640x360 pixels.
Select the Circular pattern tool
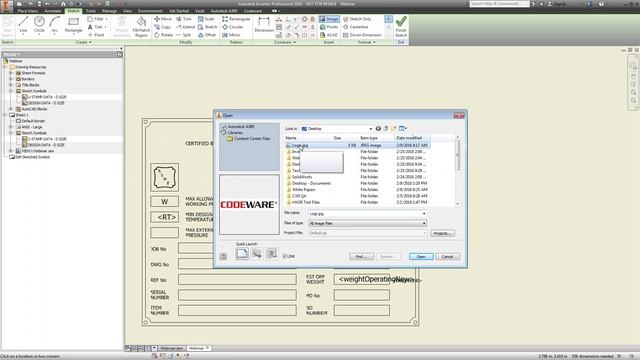pyautogui.click(x=233, y=27)
